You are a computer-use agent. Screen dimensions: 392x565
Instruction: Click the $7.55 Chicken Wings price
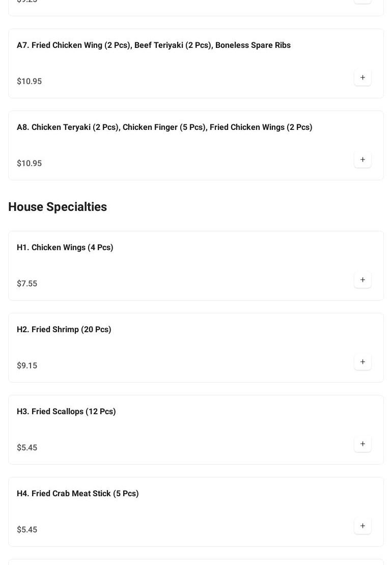click(27, 284)
